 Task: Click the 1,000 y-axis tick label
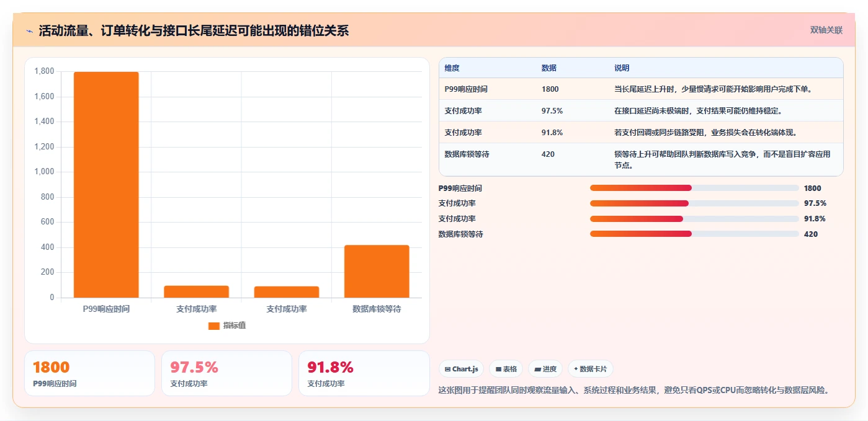pos(44,172)
